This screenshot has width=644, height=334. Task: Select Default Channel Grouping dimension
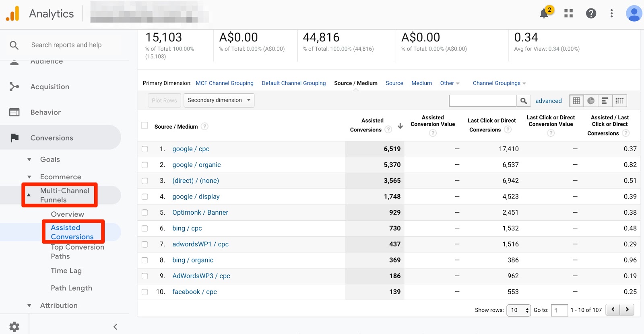(294, 83)
